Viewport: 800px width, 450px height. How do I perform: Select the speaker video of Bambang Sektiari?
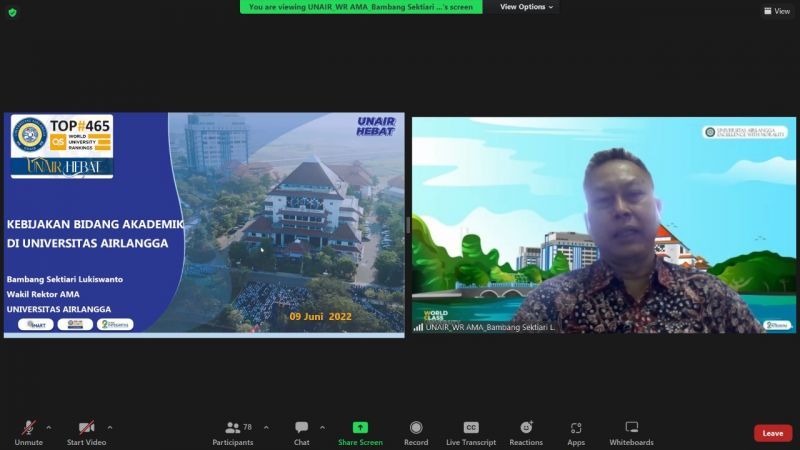604,225
